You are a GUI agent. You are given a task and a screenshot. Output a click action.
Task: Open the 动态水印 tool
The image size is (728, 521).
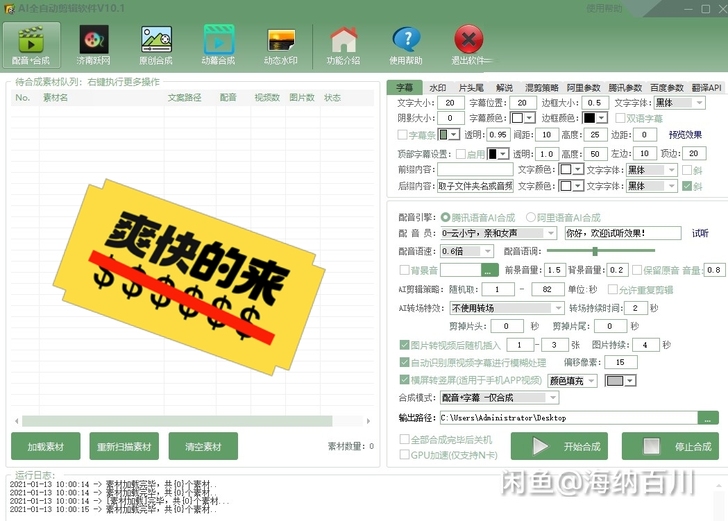(281, 45)
